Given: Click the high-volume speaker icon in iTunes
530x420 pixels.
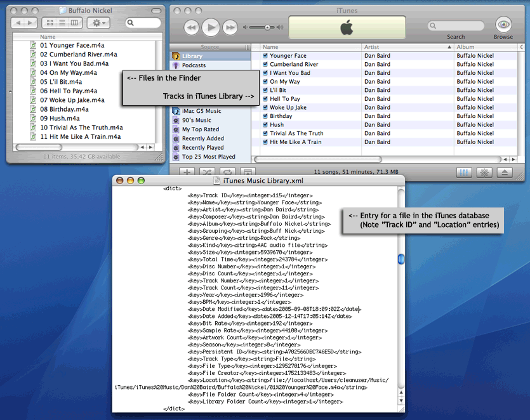Looking at the screenshot, I should [280, 27].
